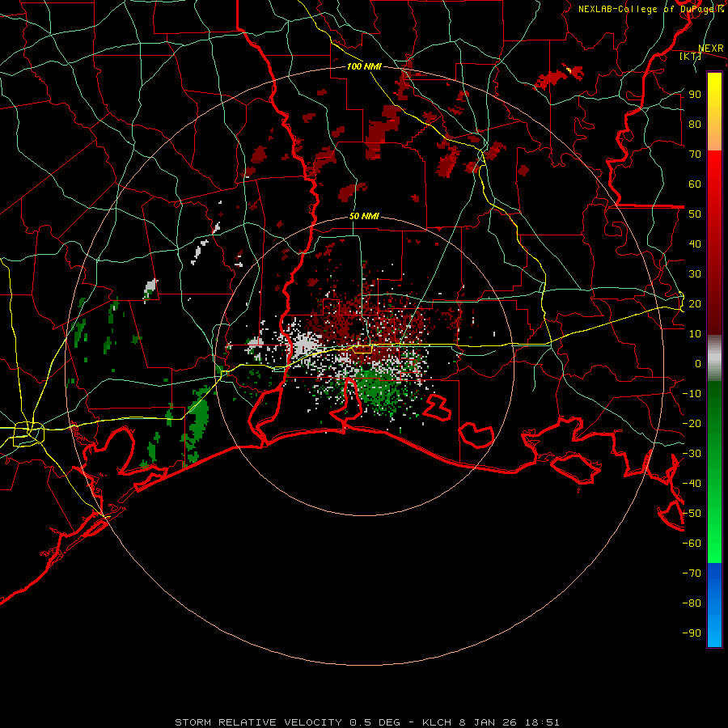The width and height of the screenshot is (728, 728).
Task: Click the 50 value on the velocity scale
Action: (x=695, y=214)
